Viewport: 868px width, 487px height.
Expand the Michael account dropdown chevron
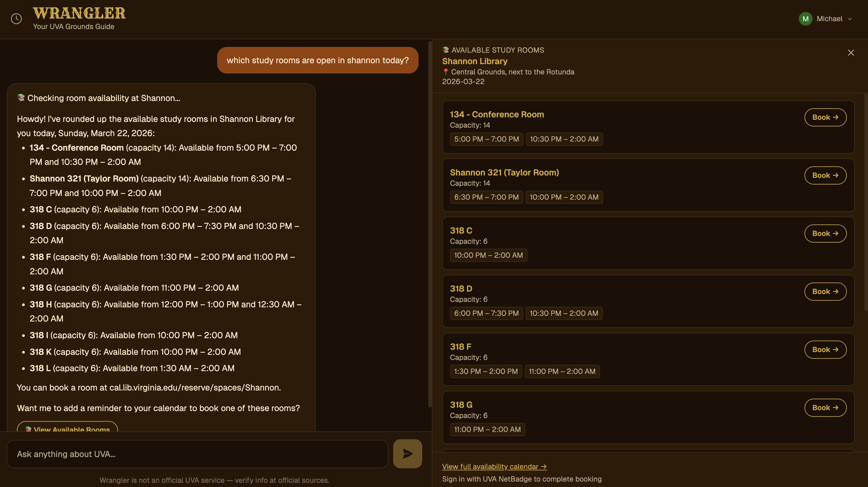(x=850, y=19)
